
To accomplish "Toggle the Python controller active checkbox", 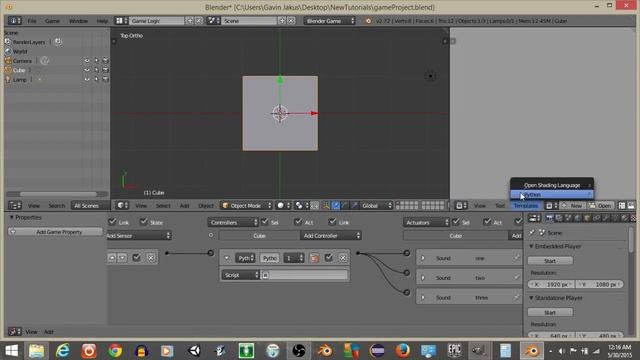I will (x=329, y=258).
